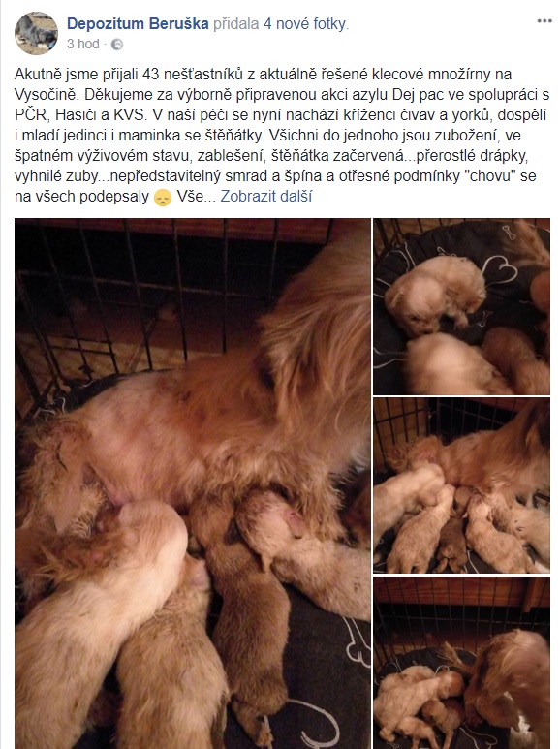560x749 pixels.
Task: Click the globe public audience icon
Action: click(x=117, y=45)
